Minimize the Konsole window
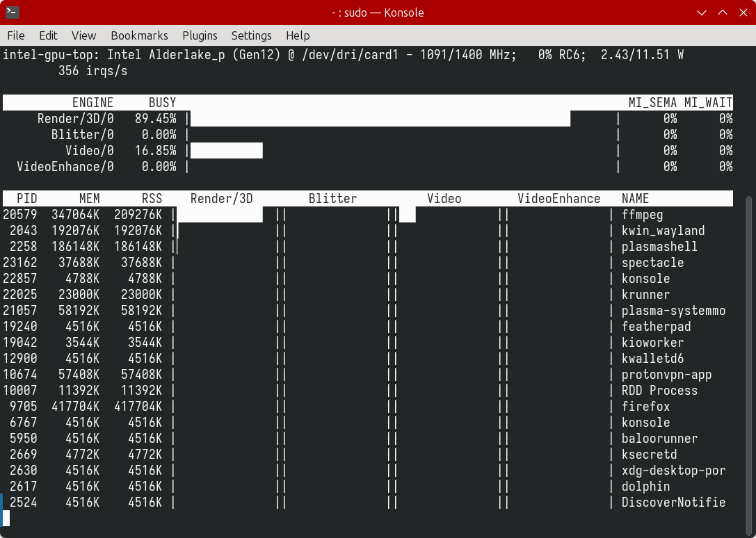Viewport: 756px width, 538px height. tap(705, 13)
